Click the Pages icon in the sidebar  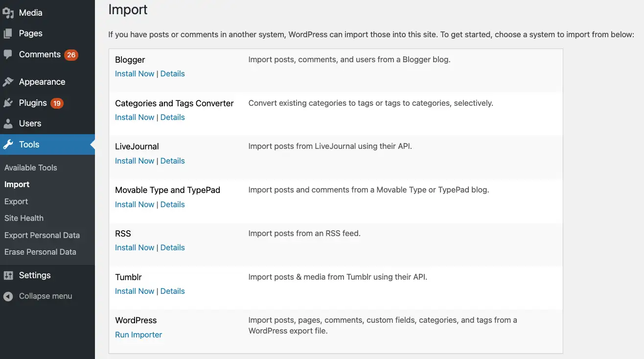point(8,33)
